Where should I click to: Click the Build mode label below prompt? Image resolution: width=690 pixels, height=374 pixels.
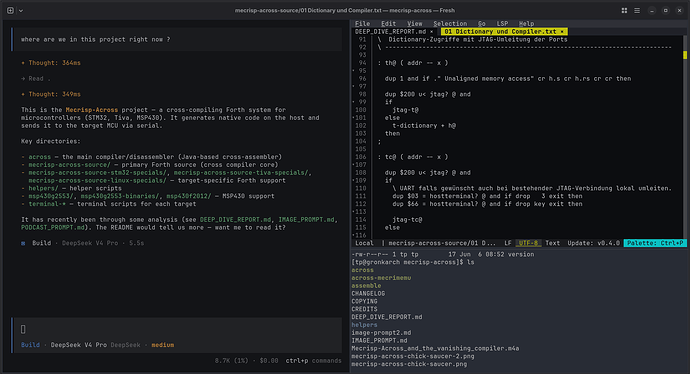(30, 345)
